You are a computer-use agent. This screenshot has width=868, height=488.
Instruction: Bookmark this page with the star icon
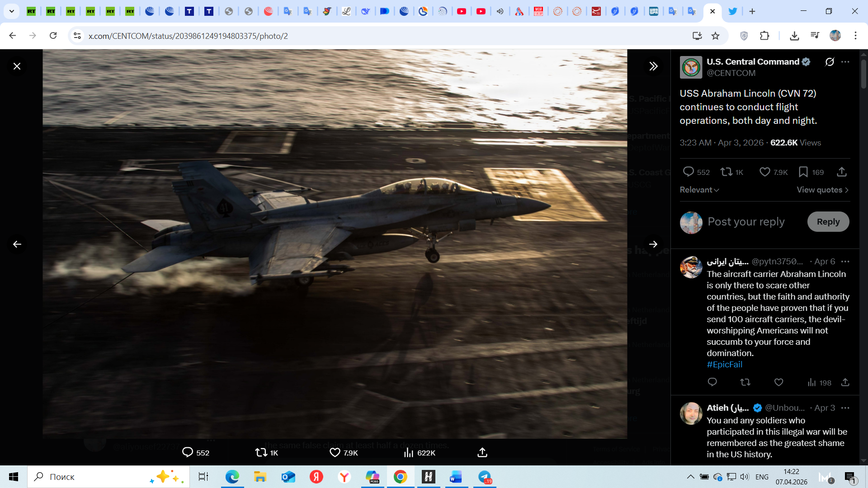coord(715,36)
